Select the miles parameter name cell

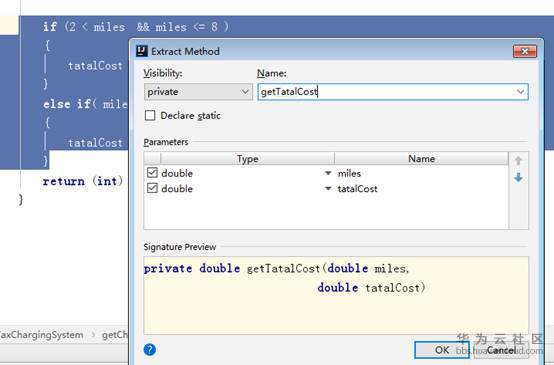(x=421, y=173)
